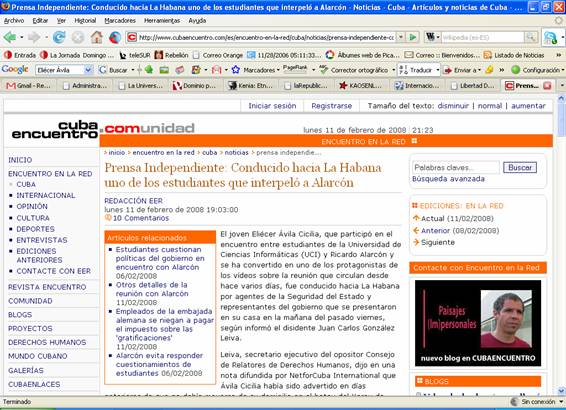Open the Iniciar sesión link
This screenshot has height=410, width=566.
pyautogui.click(x=272, y=106)
